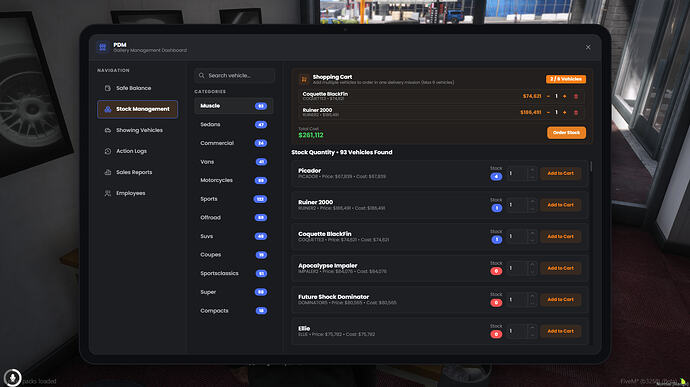Click Apocalypse Impaler quantity field

click(x=521, y=268)
